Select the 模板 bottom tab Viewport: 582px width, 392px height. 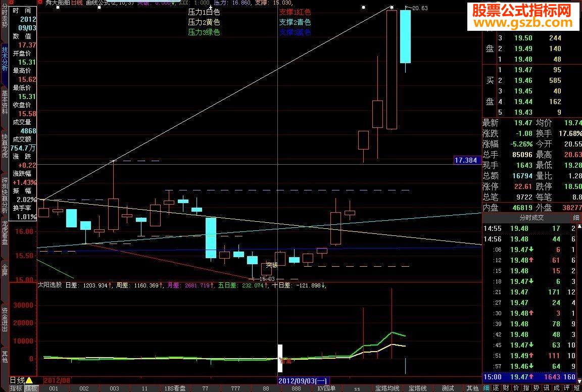point(31,388)
